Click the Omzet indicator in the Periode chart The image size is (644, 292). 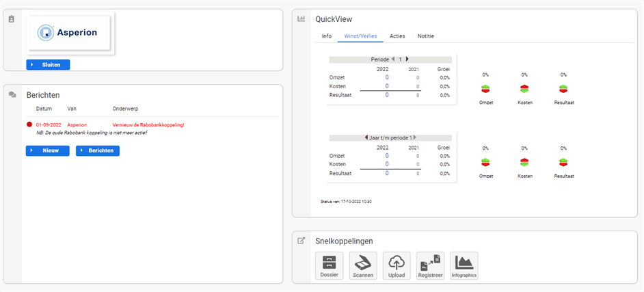pos(485,89)
